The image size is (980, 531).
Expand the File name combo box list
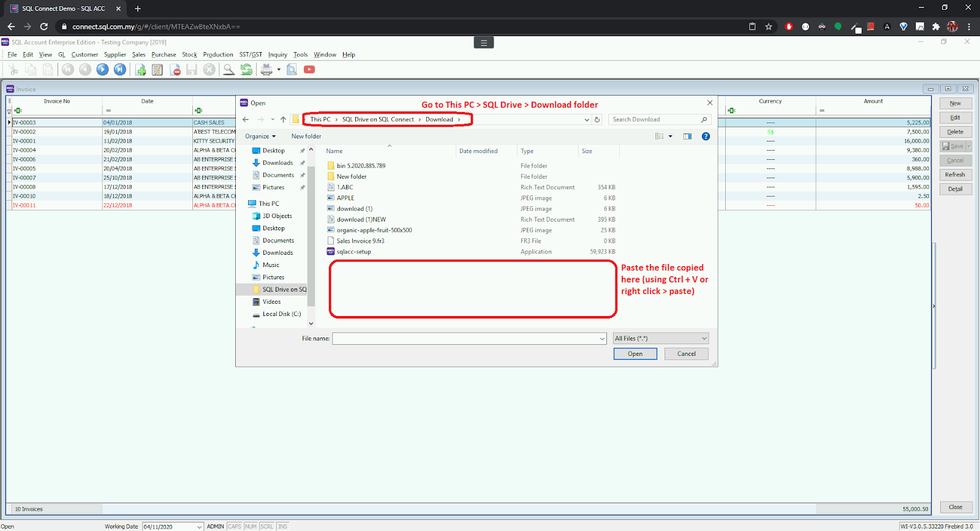click(602, 339)
